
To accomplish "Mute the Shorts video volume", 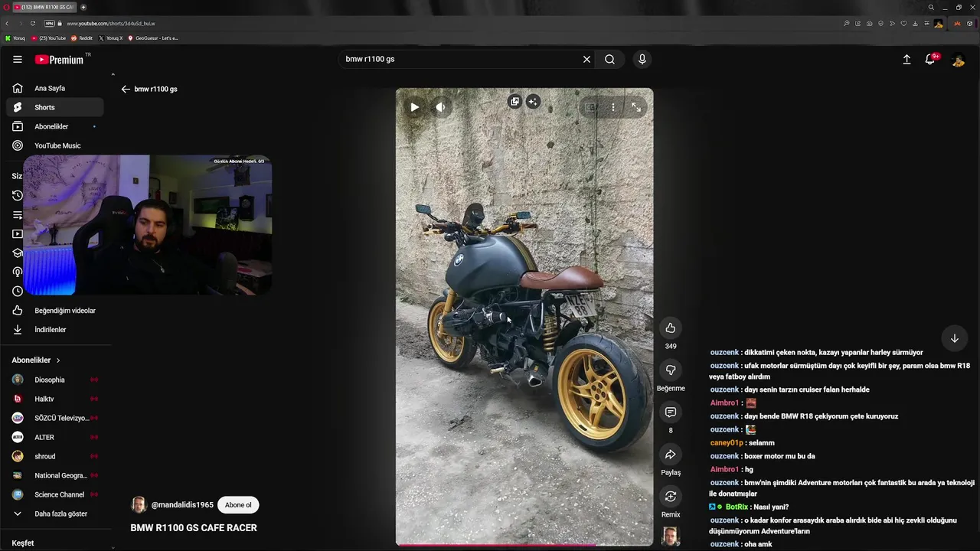I will coord(440,107).
